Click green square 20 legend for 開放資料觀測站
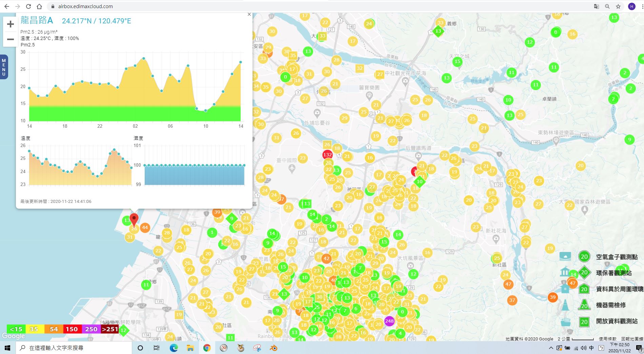 click(x=584, y=321)
